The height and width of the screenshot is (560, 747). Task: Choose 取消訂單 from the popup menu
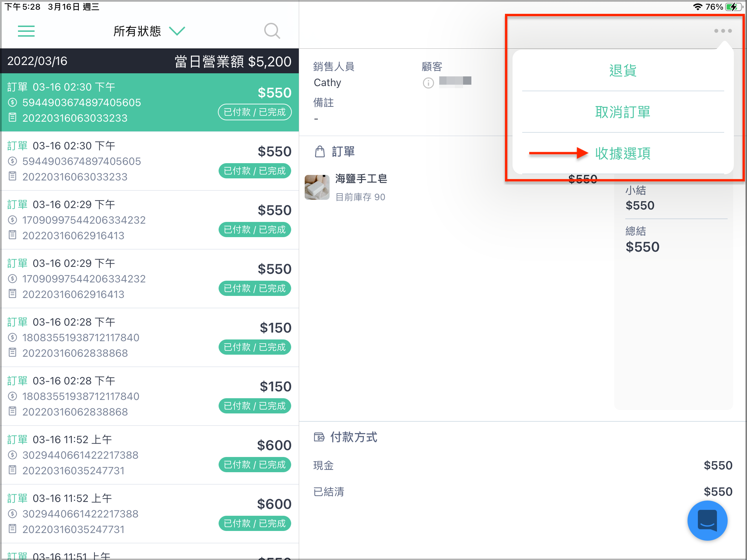[x=623, y=112]
